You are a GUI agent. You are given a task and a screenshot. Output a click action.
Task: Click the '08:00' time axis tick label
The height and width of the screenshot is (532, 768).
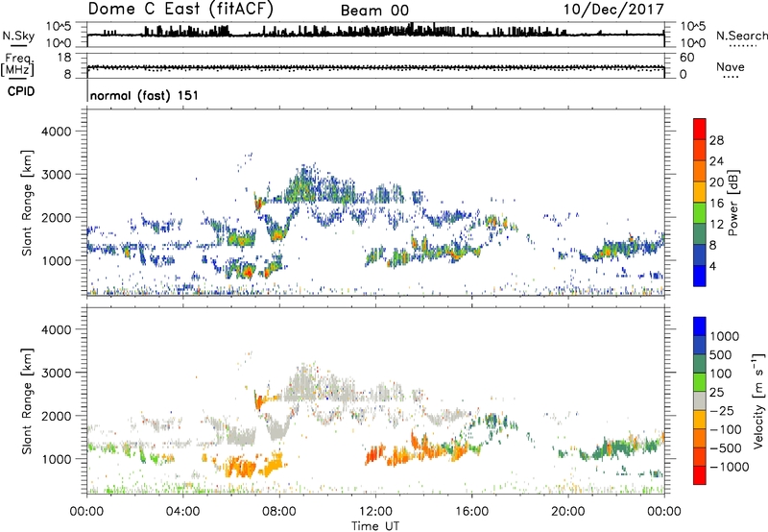(x=279, y=512)
